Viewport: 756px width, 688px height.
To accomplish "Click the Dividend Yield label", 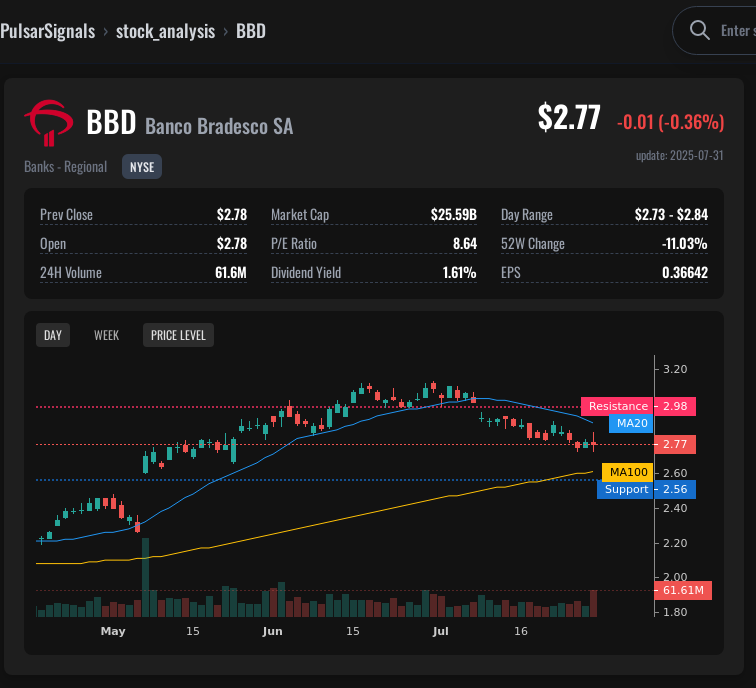I will (x=306, y=273).
